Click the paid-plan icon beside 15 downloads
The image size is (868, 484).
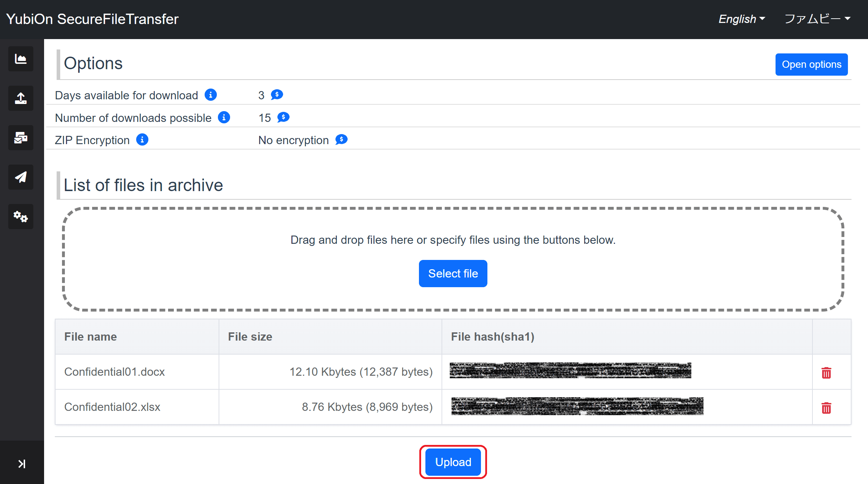tap(283, 117)
